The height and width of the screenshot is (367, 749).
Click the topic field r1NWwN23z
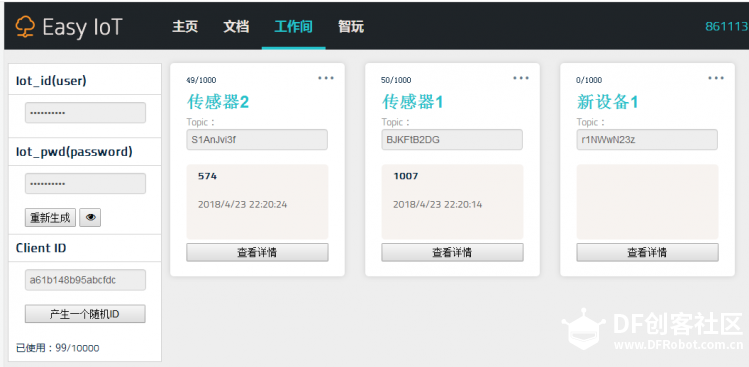(647, 140)
